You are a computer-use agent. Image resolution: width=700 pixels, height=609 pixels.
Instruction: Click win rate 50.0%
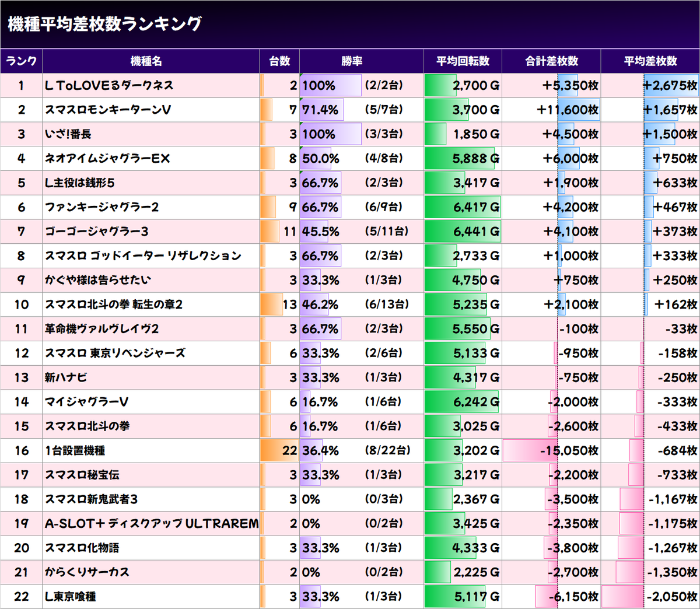(321, 159)
